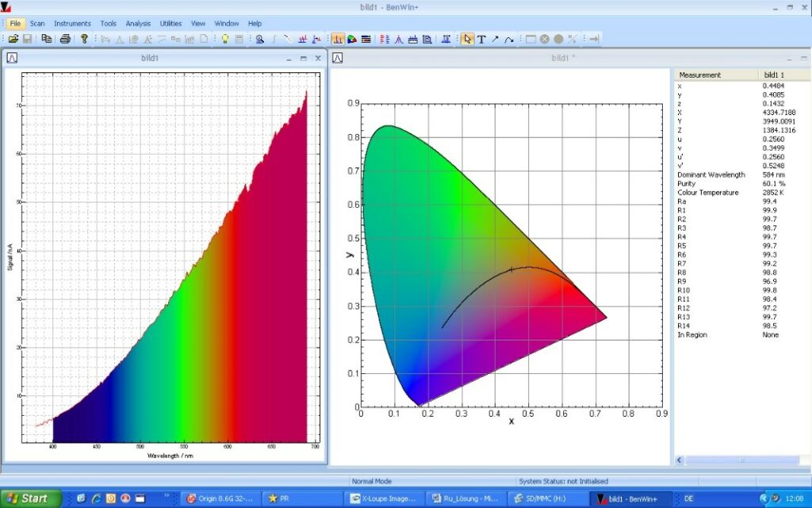Screen dimensions: 812x508
Task: Click the chromaticity window document icon
Action: coord(338,58)
